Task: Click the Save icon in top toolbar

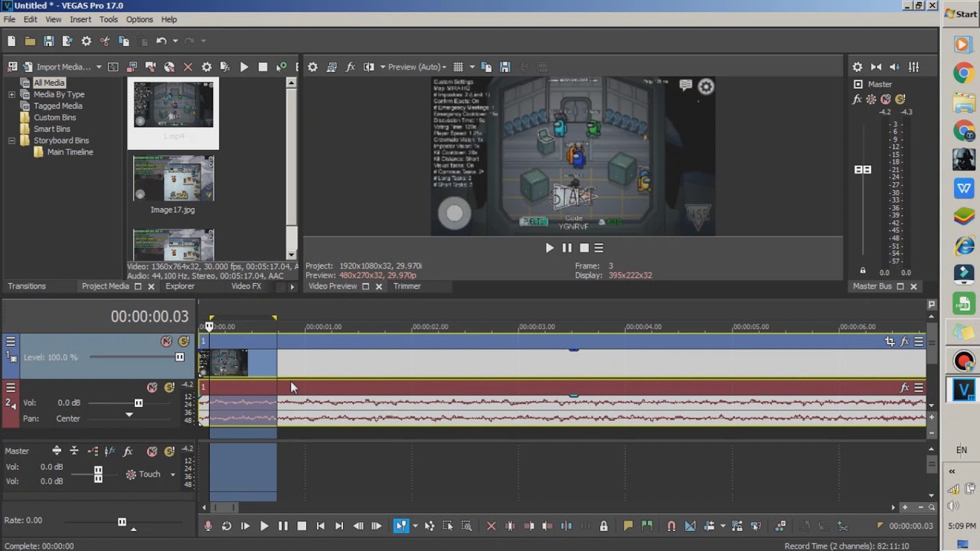Action: click(x=47, y=41)
